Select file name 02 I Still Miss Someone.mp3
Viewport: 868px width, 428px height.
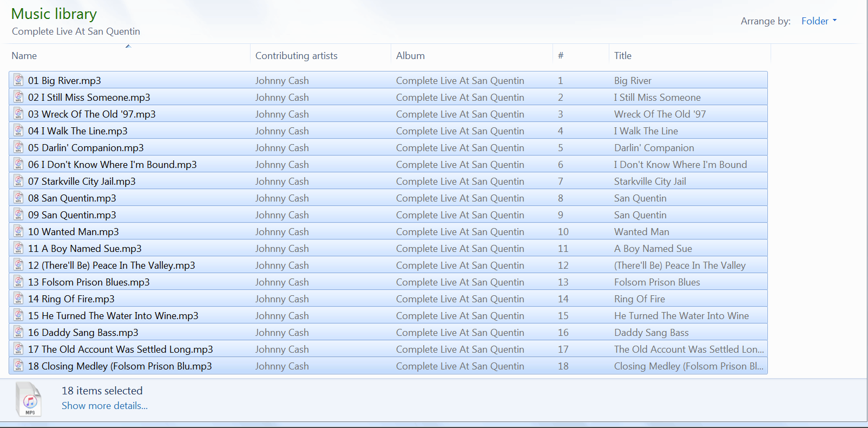click(89, 98)
